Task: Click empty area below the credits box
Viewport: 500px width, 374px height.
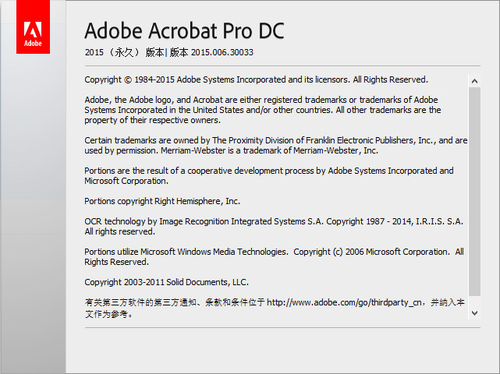Action: (283, 350)
